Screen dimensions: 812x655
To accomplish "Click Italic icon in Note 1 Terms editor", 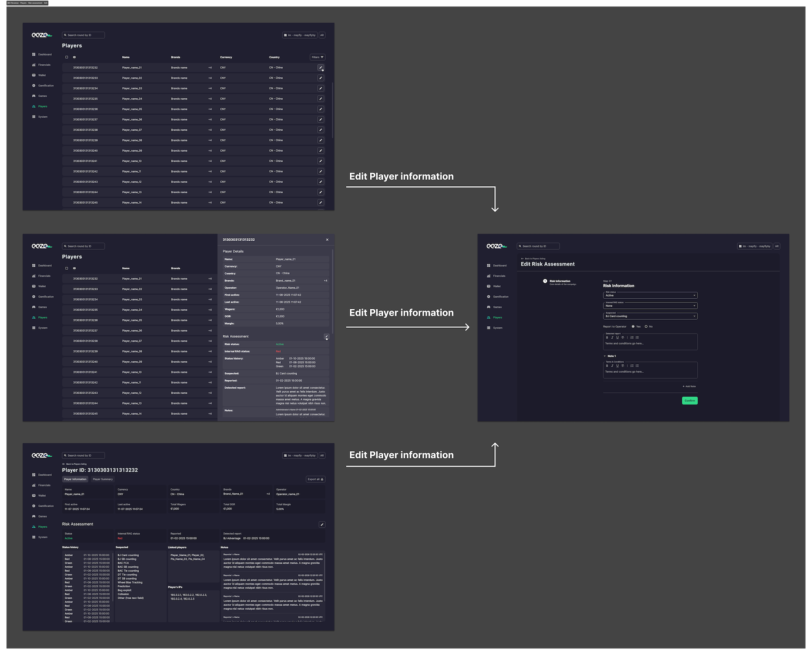I will point(612,366).
